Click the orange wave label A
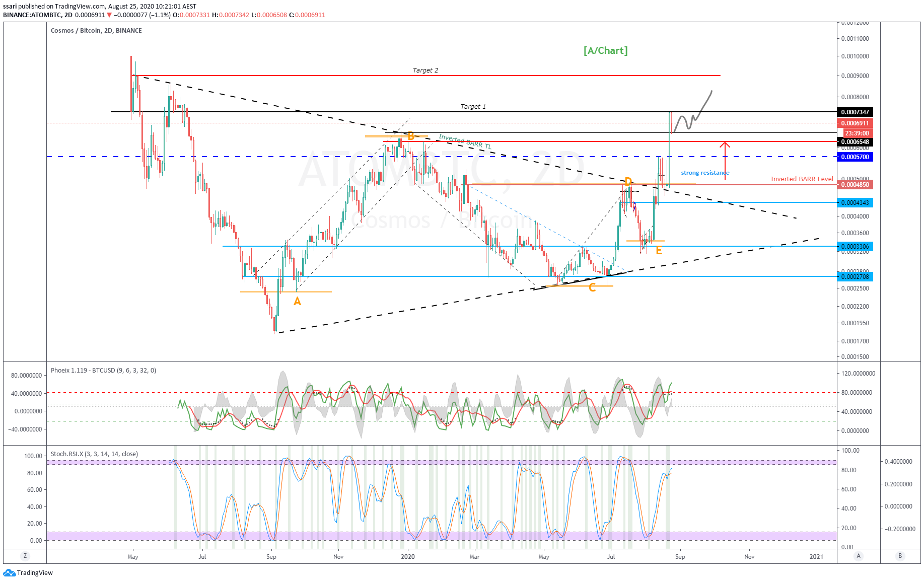This screenshot has width=924, height=582. click(297, 302)
